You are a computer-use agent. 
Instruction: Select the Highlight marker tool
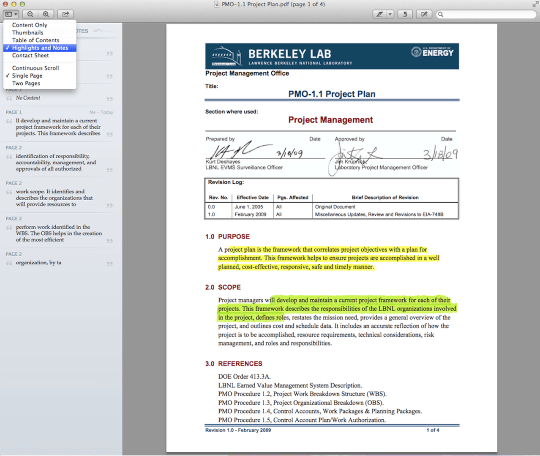380,14
